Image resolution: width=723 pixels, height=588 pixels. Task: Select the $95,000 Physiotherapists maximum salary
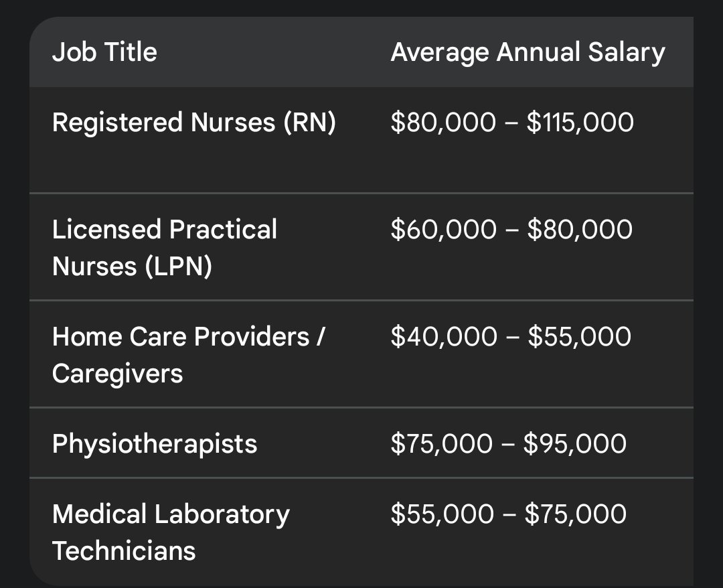[x=575, y=443]
